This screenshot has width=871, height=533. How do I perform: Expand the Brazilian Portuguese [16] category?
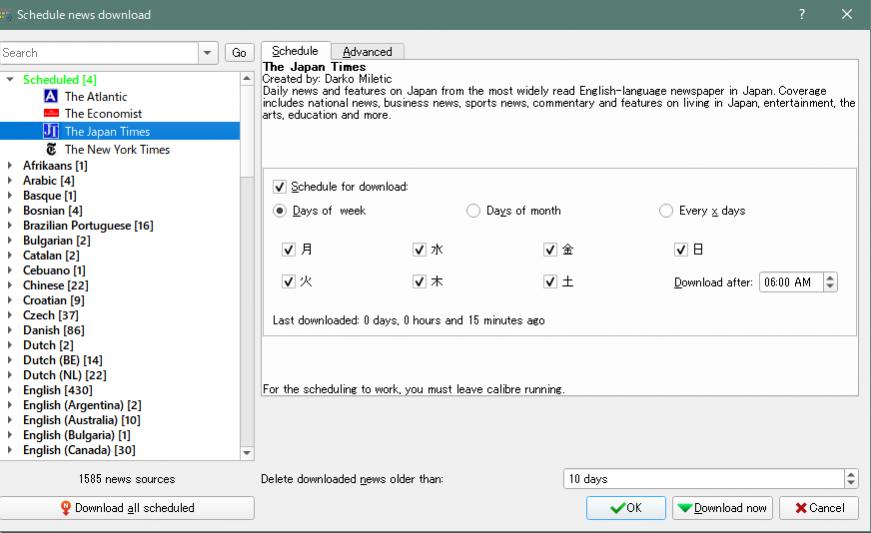coord(10,225)
